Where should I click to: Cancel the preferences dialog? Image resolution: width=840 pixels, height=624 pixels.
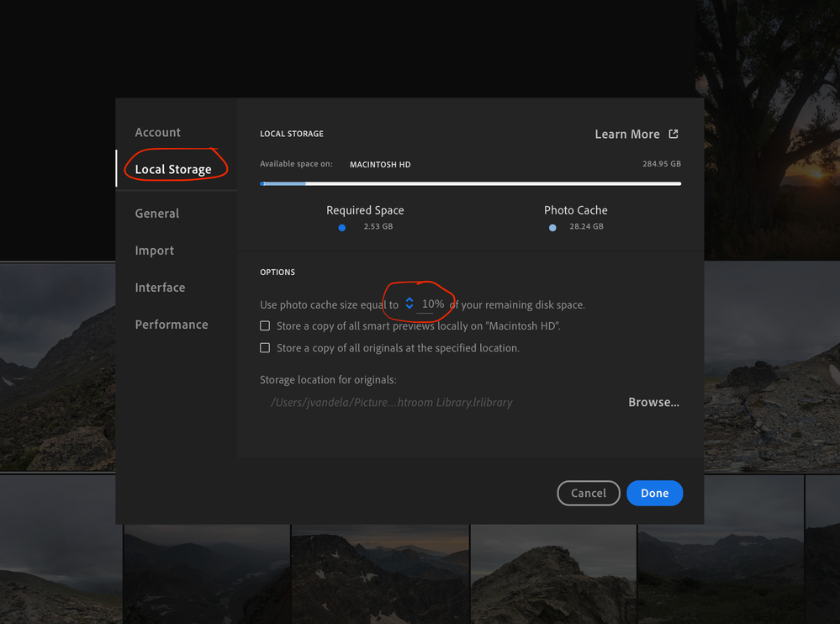click(x=589, y=493)
